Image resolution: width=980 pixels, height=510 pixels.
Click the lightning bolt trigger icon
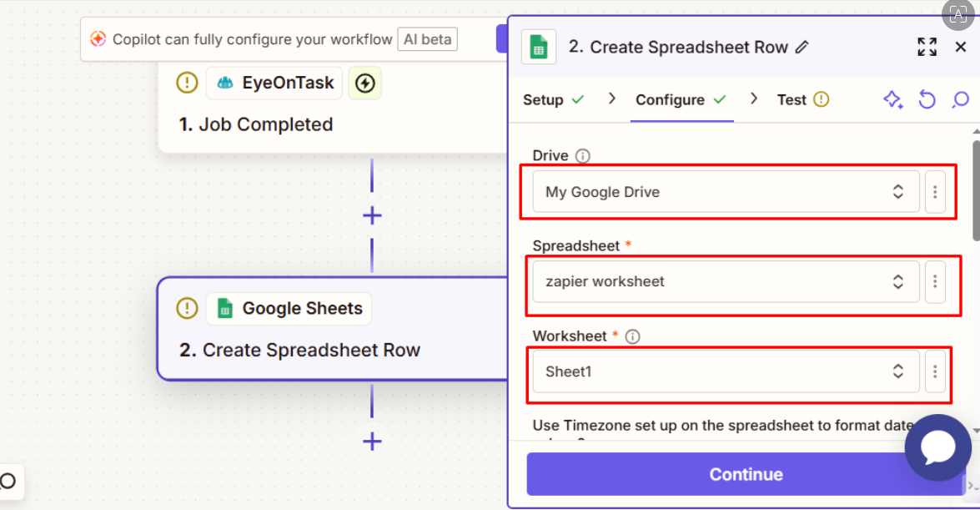coord(364,83)
